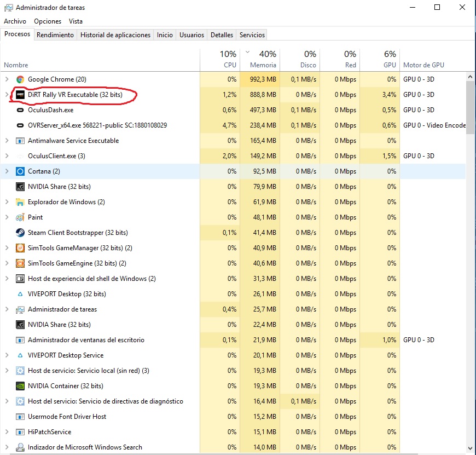Image resolution: width=476 pixels, height=455 pixels.
Task: Expand the Antimalware Service Executable row
Action: coord(7,141)
